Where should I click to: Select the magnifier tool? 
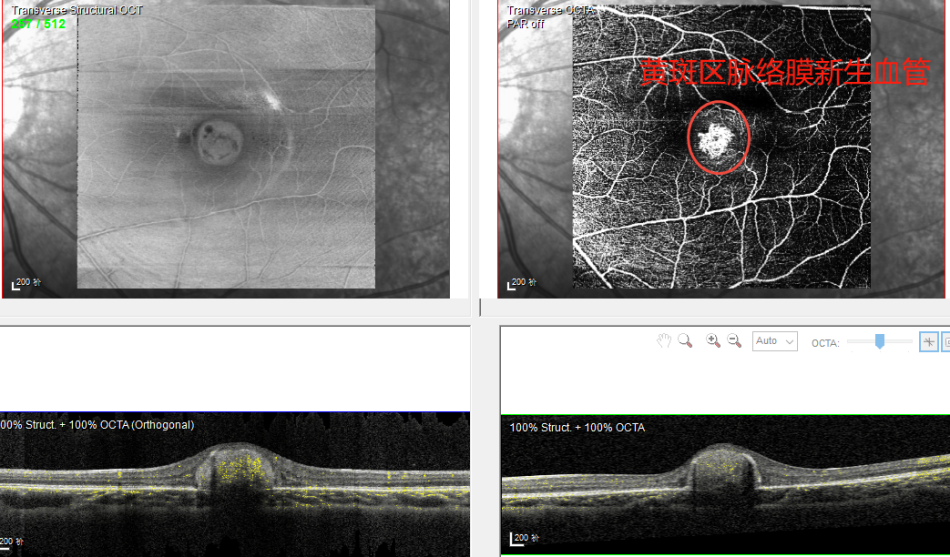coord(685,341)
